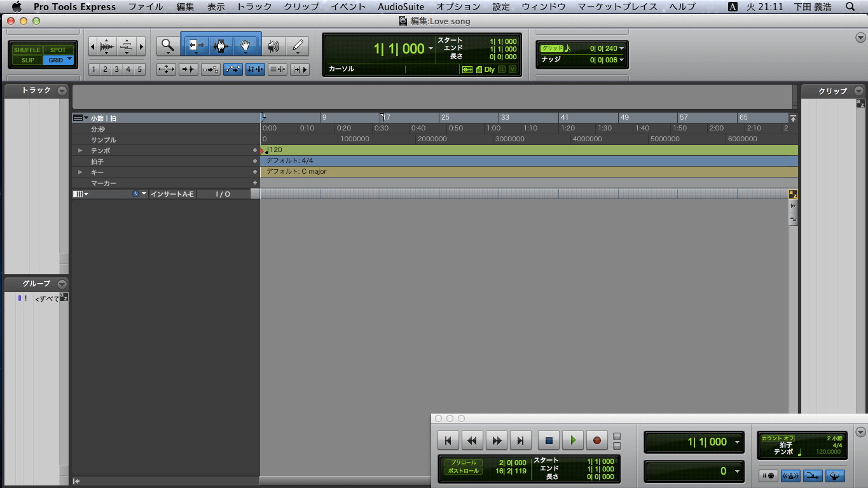Activate the Pencil tool
The height and width of the screenshot is (488, 868).
(x=297, y=46)
